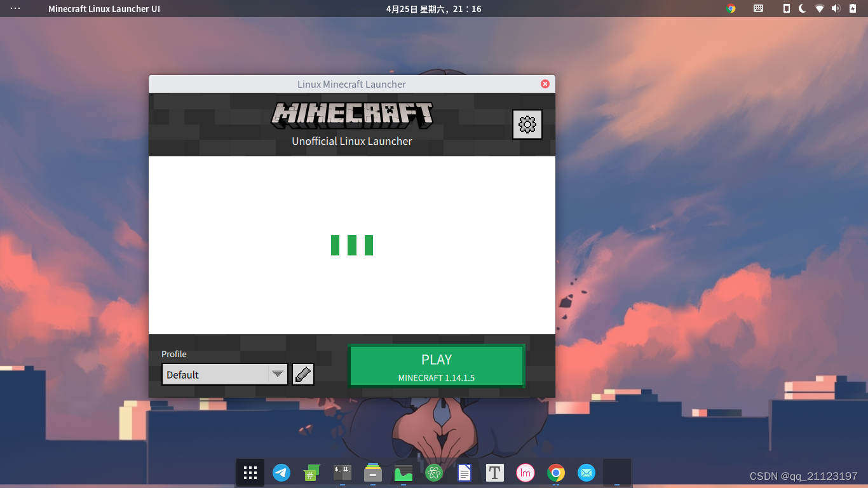Open Telegram from the dock
This screenshot has width=868, height=488.
281,473
